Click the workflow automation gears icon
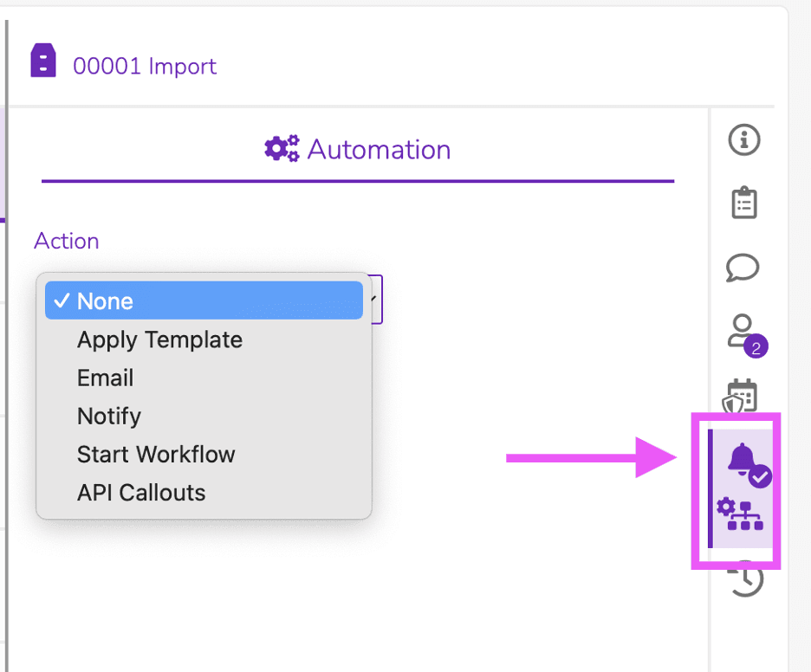 739,515
